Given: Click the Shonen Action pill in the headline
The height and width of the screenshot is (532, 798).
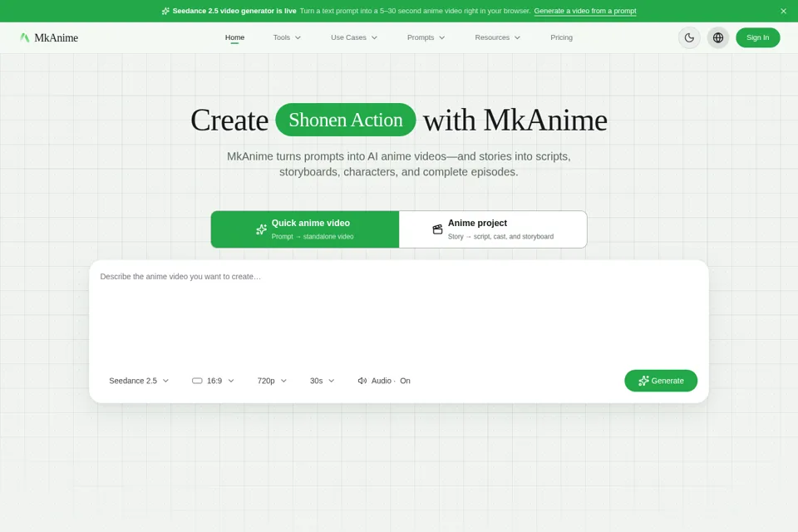Looking at the screenshot, I should point(346,120).
